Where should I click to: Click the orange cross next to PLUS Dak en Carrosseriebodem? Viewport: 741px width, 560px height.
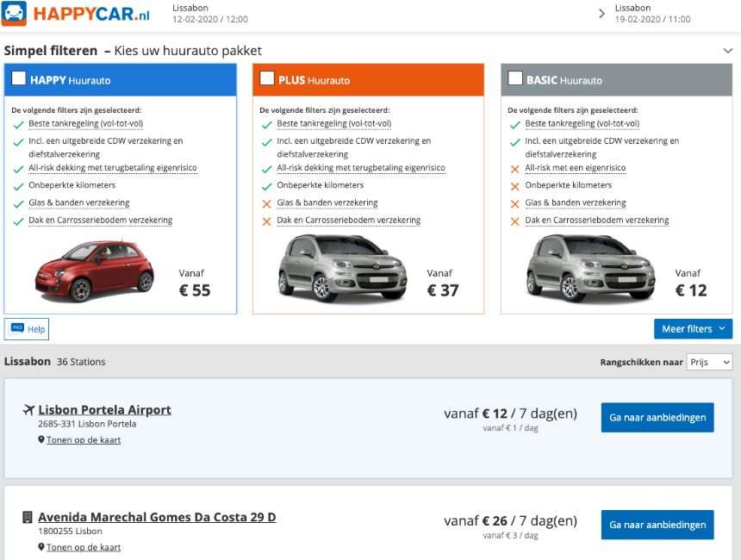[x=266, y=221]
